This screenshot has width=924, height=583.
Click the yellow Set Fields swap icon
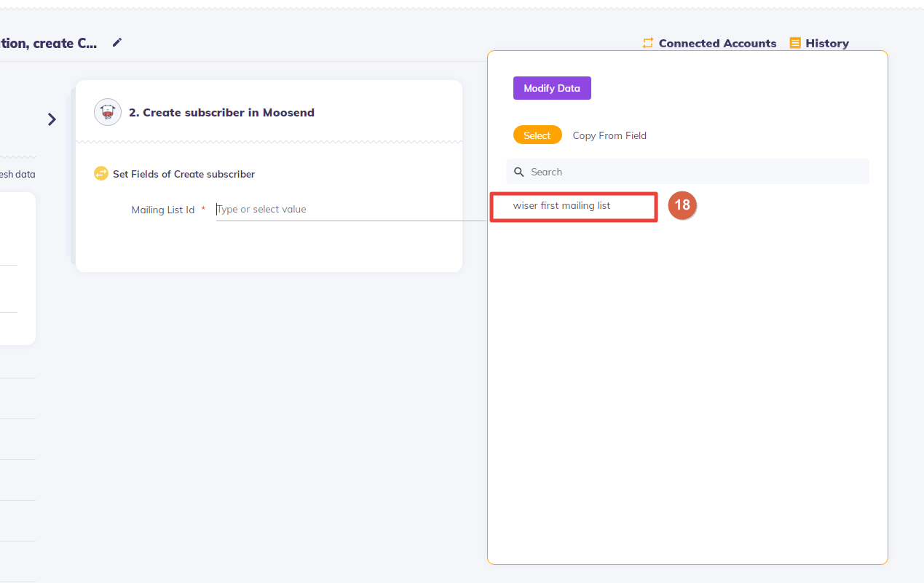coord(101,174)
